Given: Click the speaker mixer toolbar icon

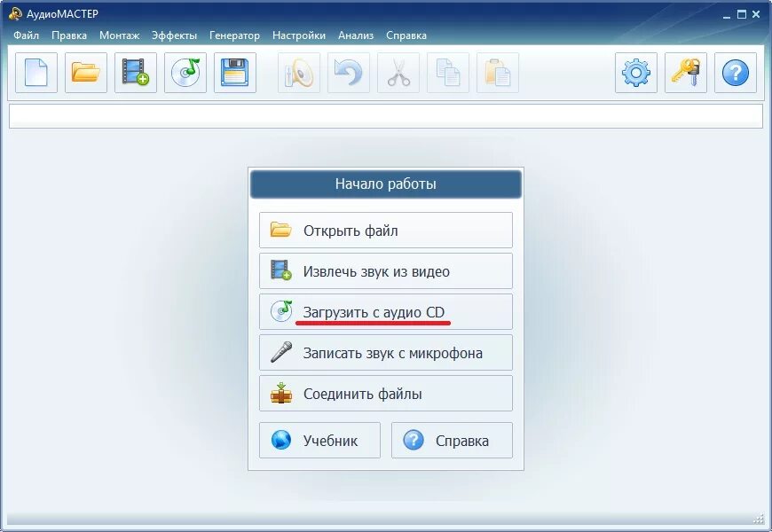Looking at the screenshot, I should point(299,73).
